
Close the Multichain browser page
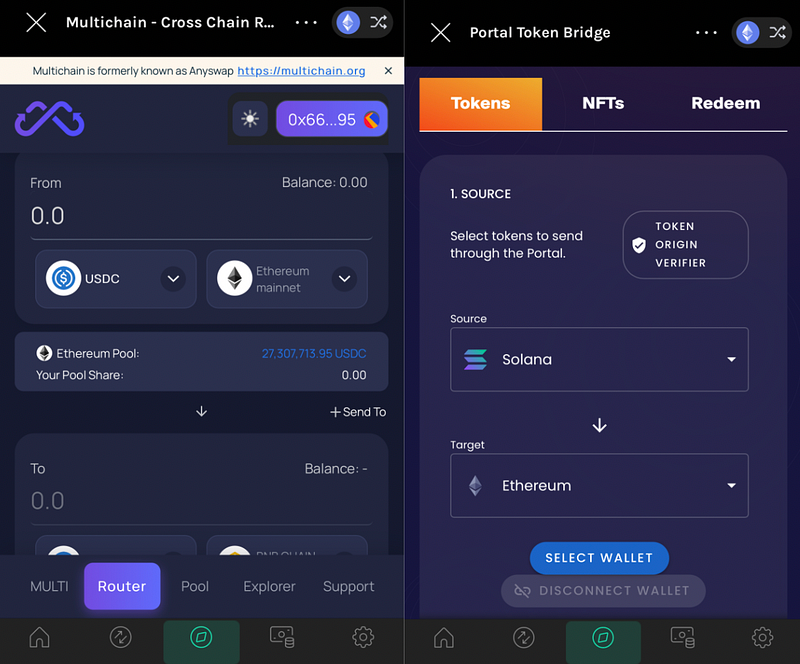coord(36,22)
